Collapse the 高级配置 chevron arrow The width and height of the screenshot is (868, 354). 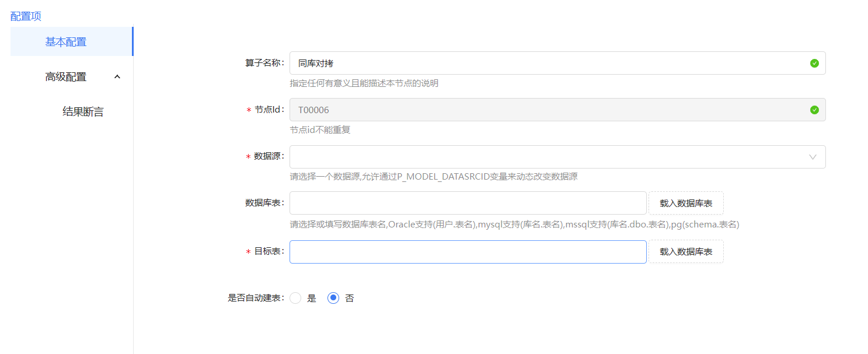pos(117,76)
